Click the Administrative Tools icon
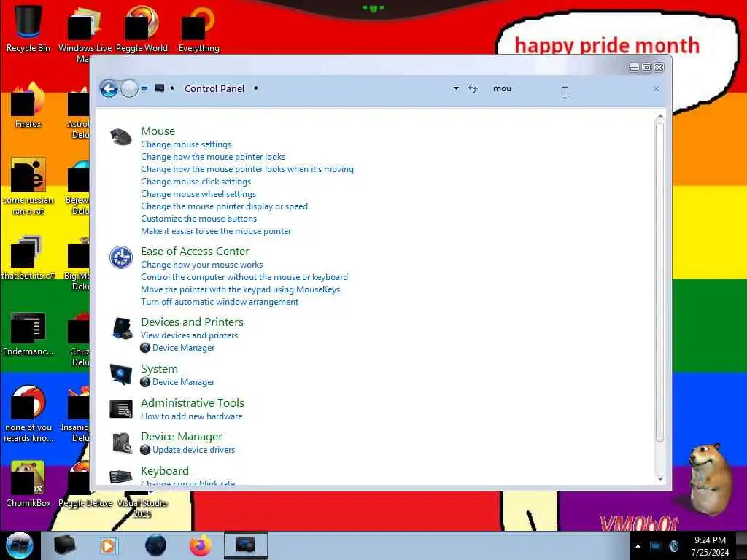This screenshot has height=560, width=747. tap(121, 409)
